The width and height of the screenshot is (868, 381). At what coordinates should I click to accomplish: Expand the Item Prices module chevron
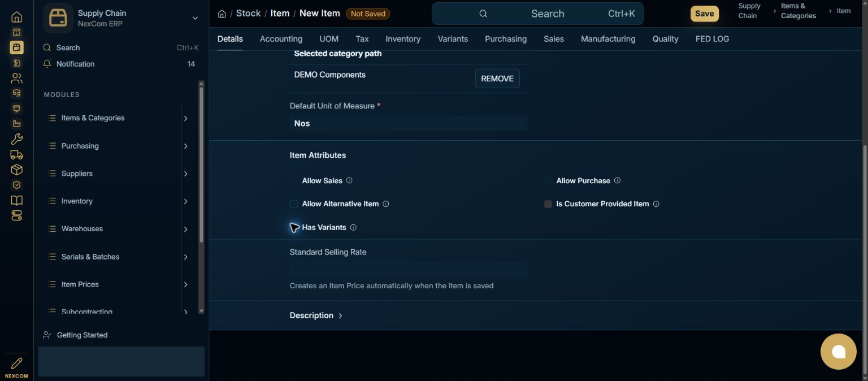pos(185,284)
